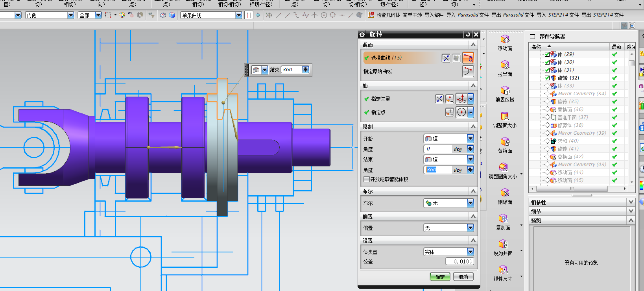644x291 pixels.
Task: Expand the 细节 panel
Action: (x=631, y=211)
